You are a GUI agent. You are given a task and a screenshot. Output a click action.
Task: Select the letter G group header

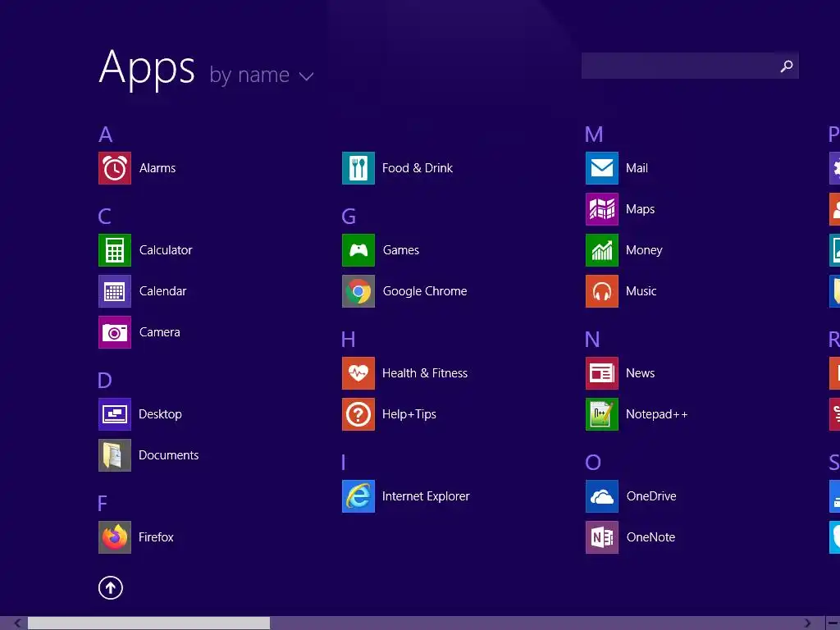click(349, 217)
